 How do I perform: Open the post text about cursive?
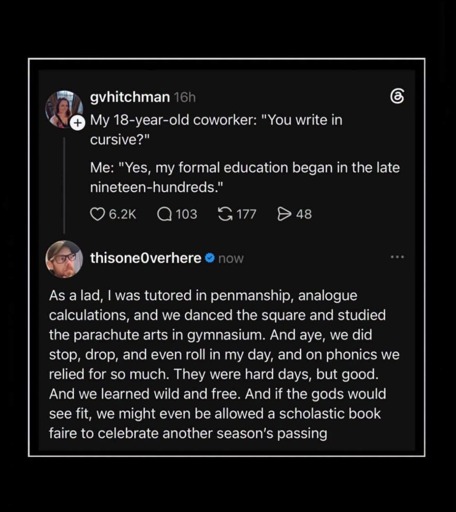point(245,153)
